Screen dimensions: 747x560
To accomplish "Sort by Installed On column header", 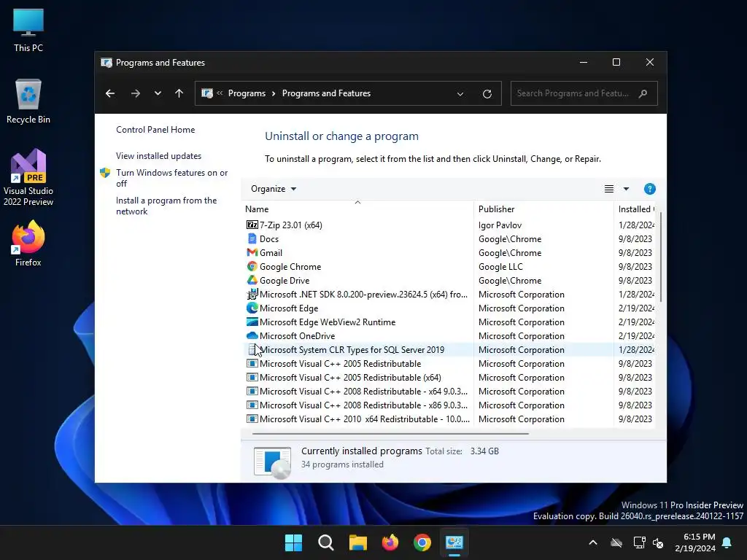I will 636,209.
